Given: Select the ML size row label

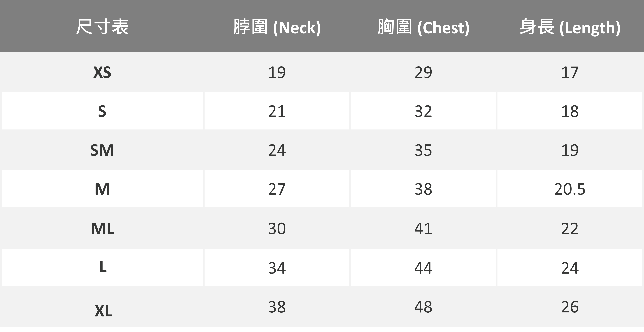Looking at the screenshot, I should [102, 228].
